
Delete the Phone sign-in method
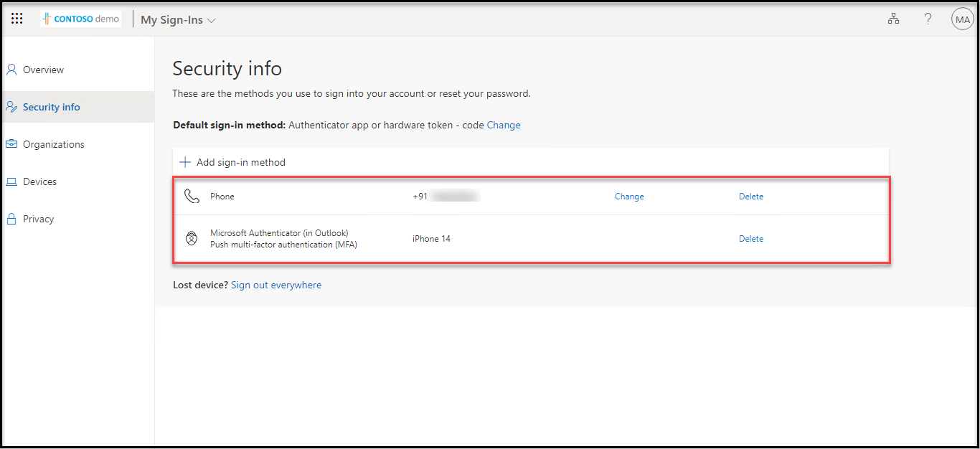pyautogui.click(x=751, y=197)
